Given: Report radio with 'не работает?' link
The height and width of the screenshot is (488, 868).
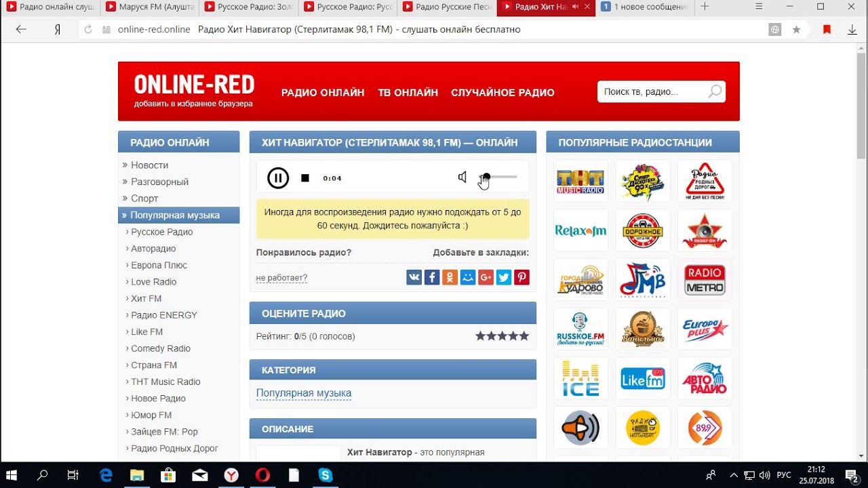Looking at the screenshot, I should point(281,278).
